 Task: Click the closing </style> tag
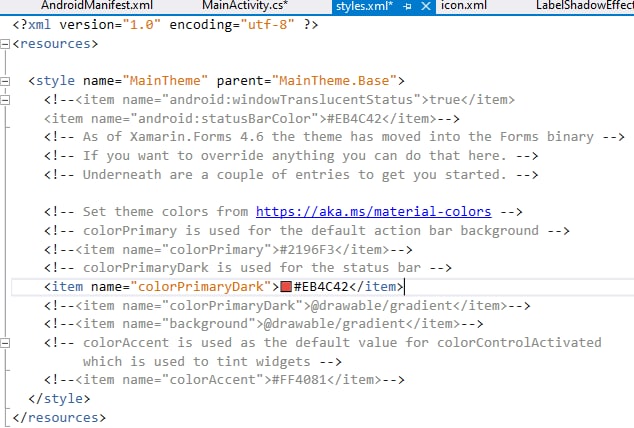click(x=59, y=398)
